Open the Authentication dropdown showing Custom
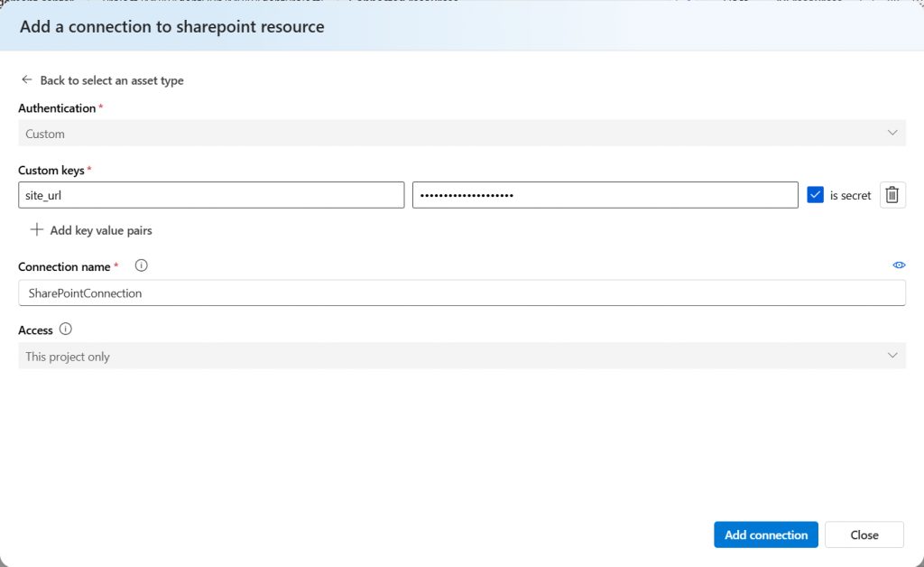Viewport: 924px width, 567px height. click(x=451, y=134)
